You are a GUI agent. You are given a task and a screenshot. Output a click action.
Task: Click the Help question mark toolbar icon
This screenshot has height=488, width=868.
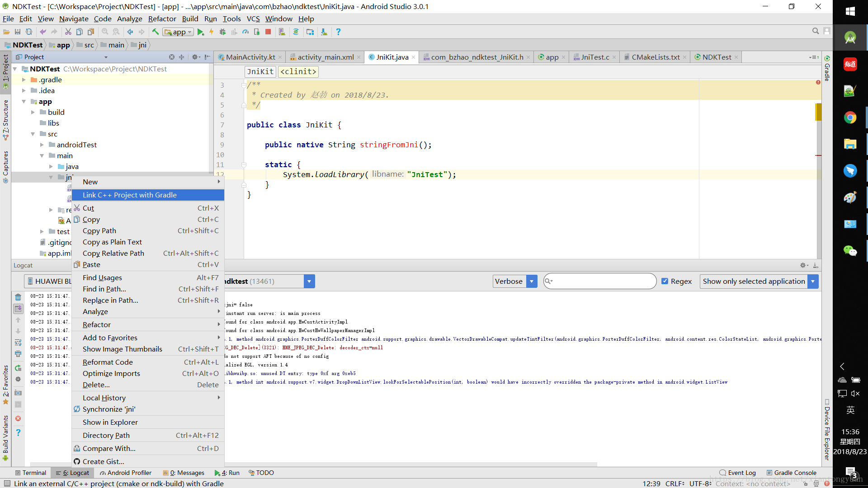pos(338,32)
